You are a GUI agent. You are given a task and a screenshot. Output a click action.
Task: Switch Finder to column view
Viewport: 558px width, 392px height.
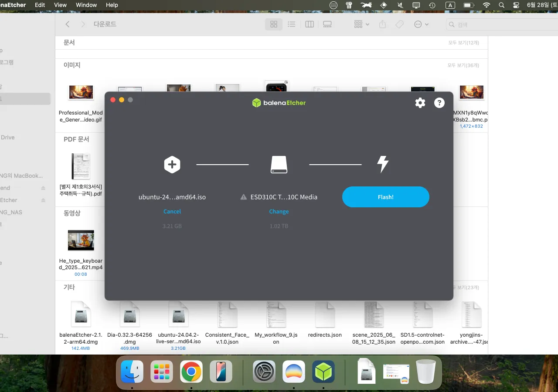[x=310, y=24]
